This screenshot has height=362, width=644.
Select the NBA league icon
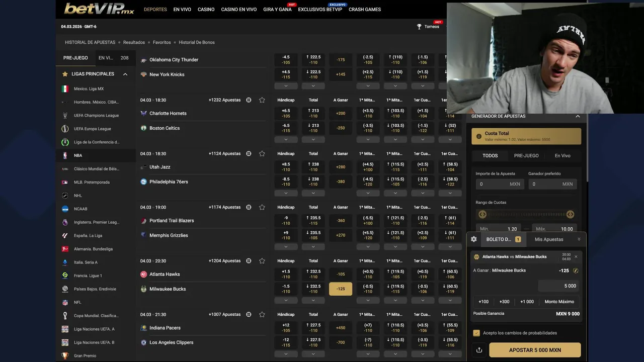pos(65,156)
